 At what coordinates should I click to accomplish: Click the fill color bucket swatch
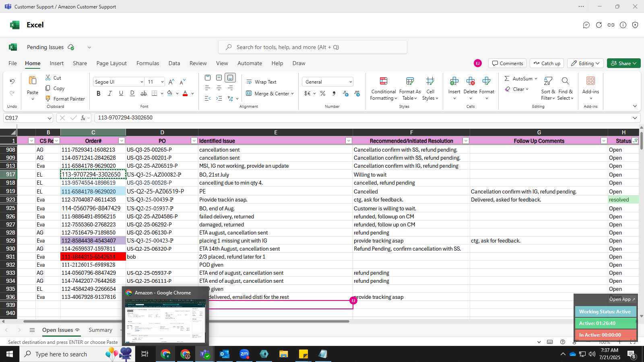pyautogui.click(x=170, y=93)
